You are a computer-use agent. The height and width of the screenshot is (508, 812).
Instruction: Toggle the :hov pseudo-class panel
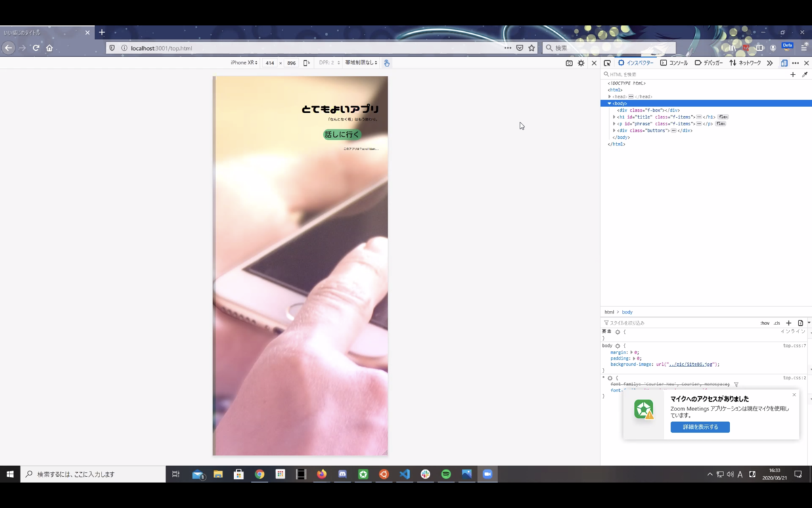[765, 323]
